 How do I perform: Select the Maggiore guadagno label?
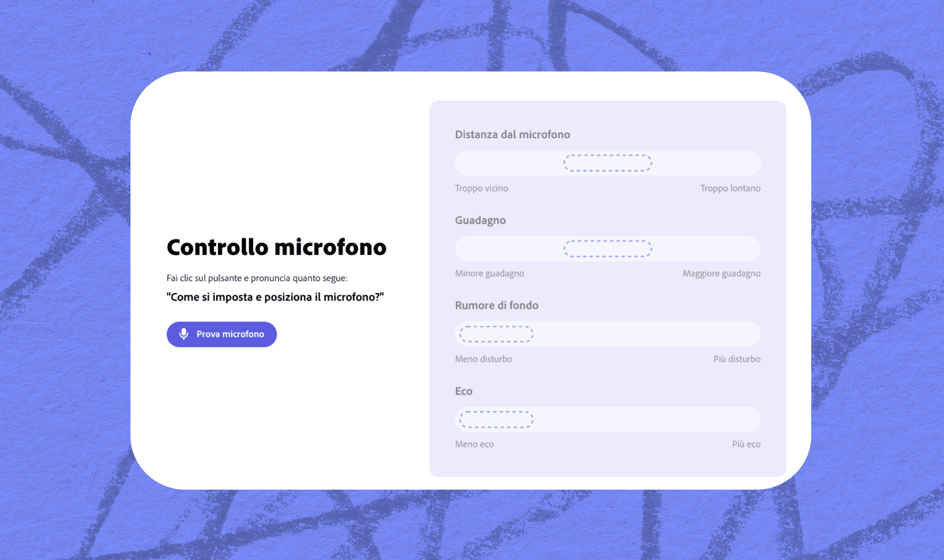[721, 273]
